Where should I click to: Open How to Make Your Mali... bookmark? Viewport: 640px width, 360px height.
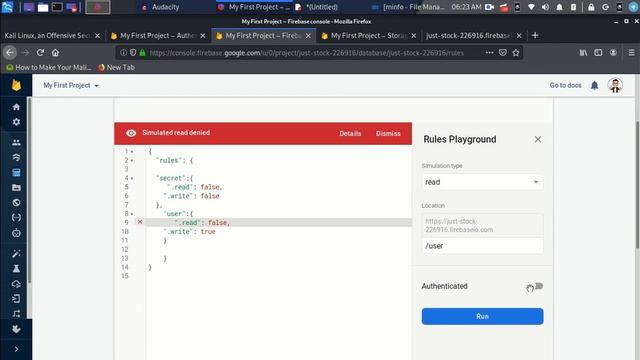[x=49, y=67]
